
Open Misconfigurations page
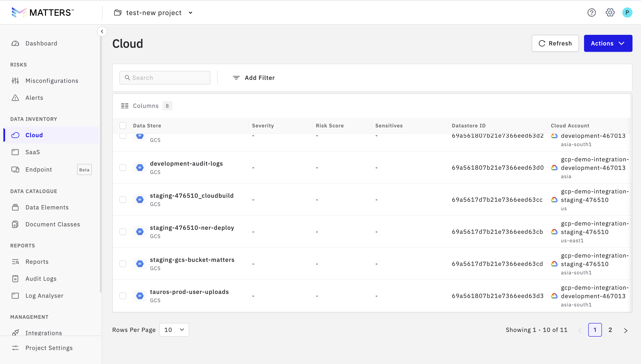click(x=52, y=81)
